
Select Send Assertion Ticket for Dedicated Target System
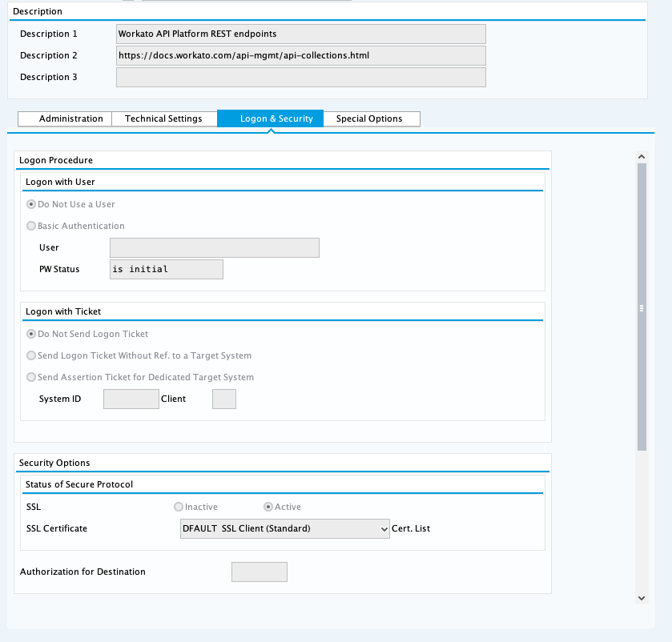[x=30, y=377]
